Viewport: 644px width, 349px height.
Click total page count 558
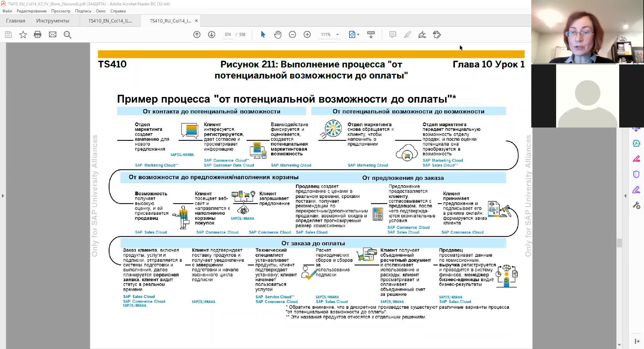(x=242, y=35)
